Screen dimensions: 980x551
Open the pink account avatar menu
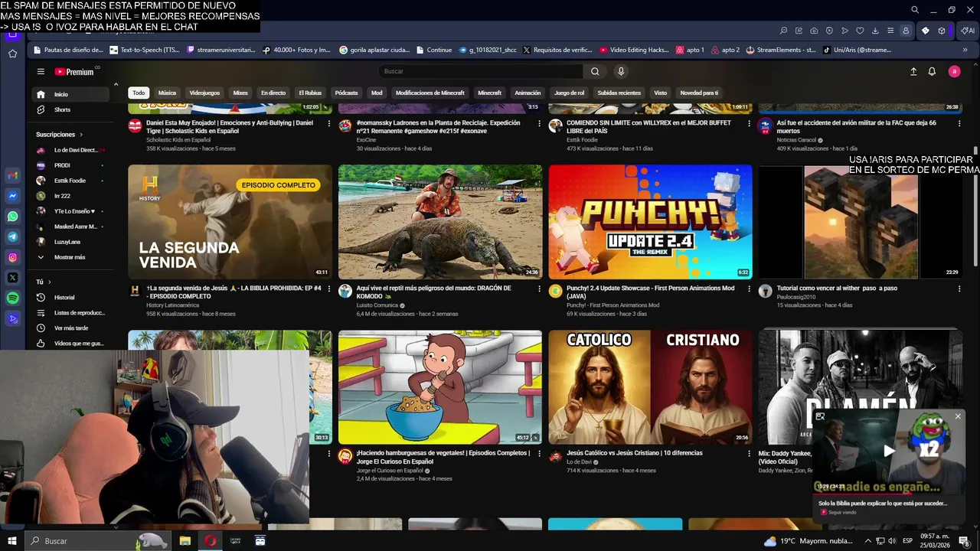coord(954,71)
